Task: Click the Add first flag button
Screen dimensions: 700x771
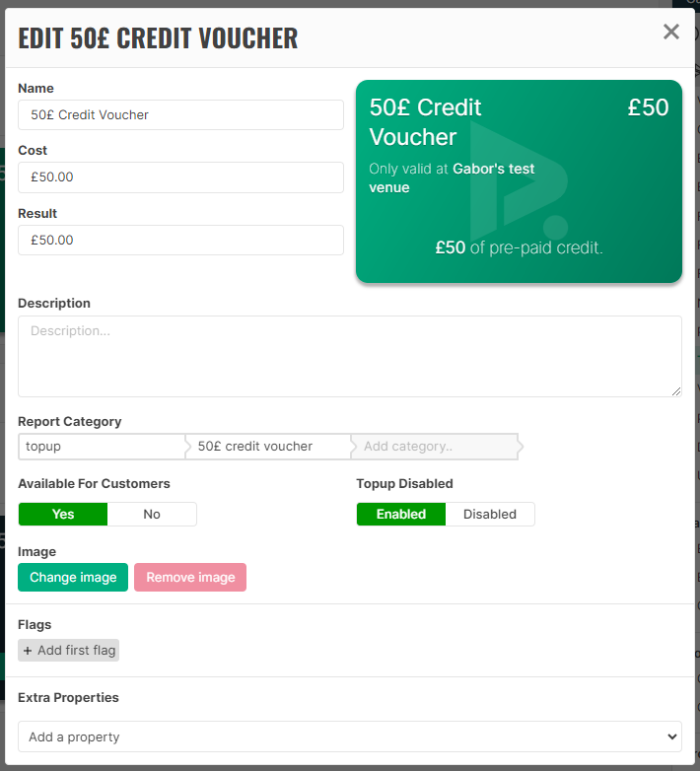Action: pos(69,651)
